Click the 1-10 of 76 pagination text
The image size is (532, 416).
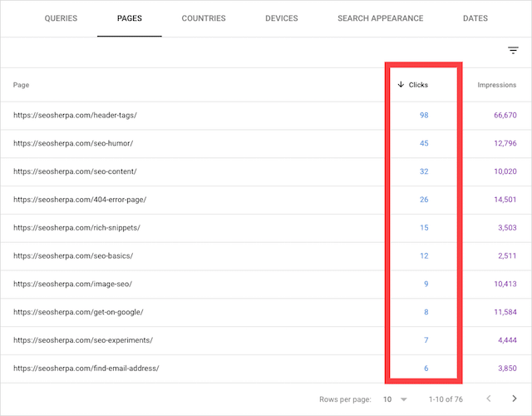pyautogui.click(x=446, y=399)
